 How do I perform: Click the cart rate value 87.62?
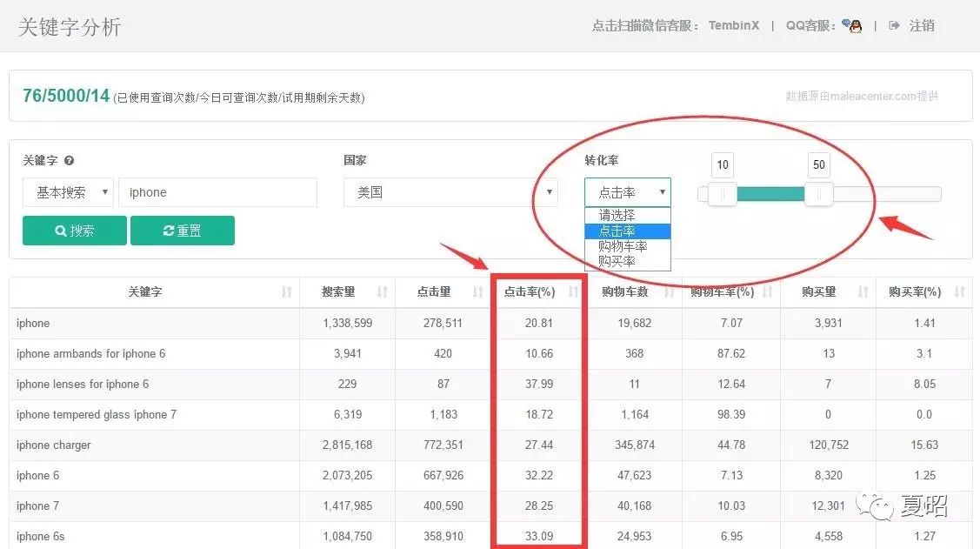point(731,354)
